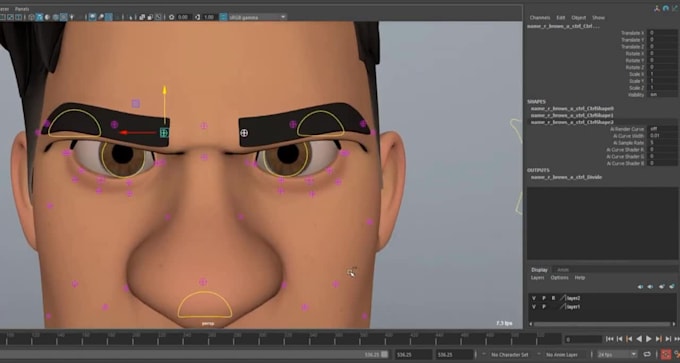680x363 pixels.
Task: Toggle playback P of layer1
Action: click(x=543, y=307)
